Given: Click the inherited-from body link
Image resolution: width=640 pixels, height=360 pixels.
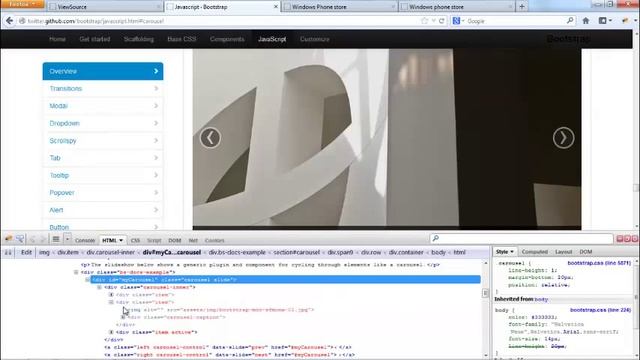Looking at the screenshot, I should pyautogui.click(x=541, y=299).
